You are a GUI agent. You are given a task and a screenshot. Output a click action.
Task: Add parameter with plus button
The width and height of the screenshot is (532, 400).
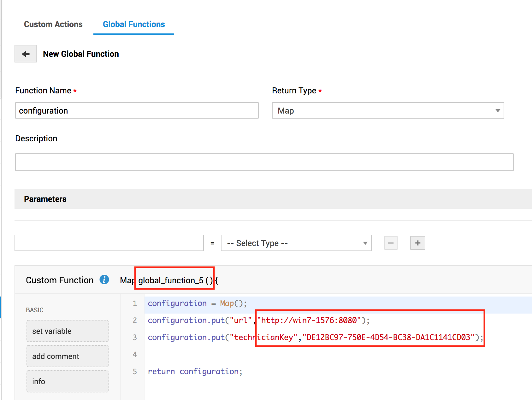tap(417, 243)
